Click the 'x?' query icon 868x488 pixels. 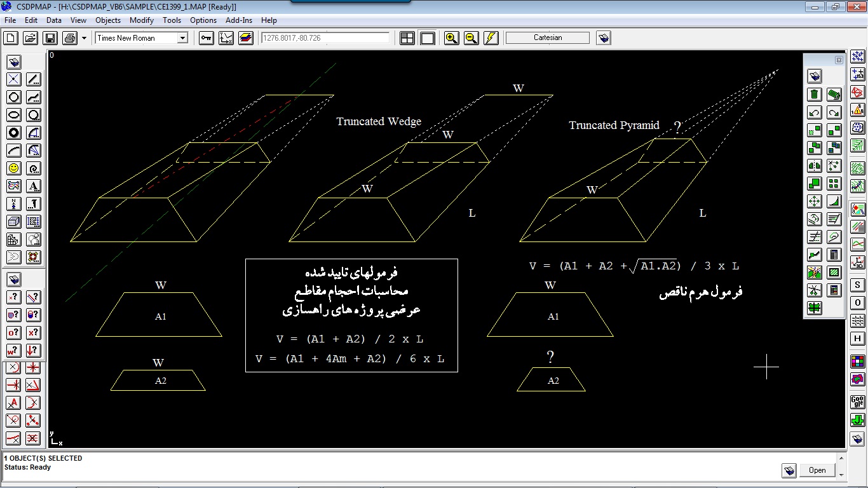[34, 333]
